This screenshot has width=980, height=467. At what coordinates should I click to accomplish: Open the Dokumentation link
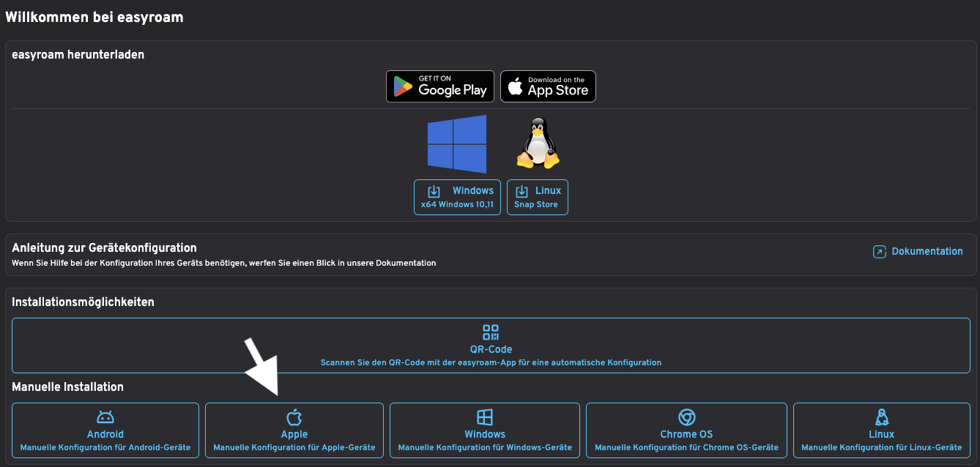point(927,251)
